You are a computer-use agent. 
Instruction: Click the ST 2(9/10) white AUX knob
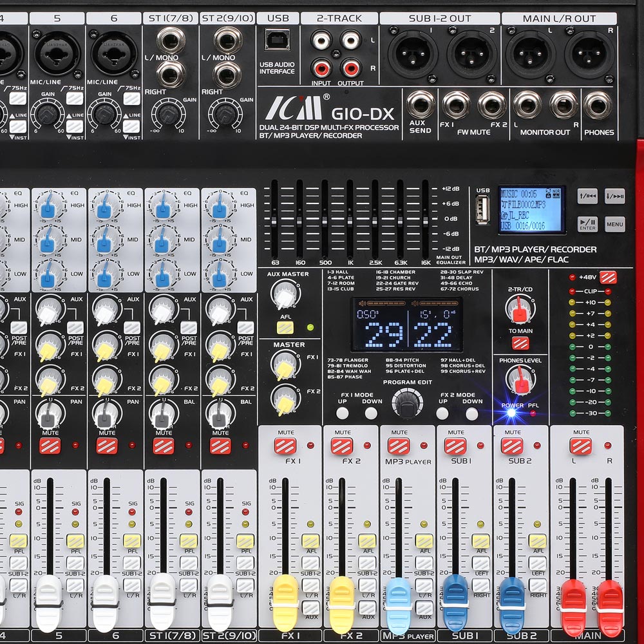(x=220, y=310)
